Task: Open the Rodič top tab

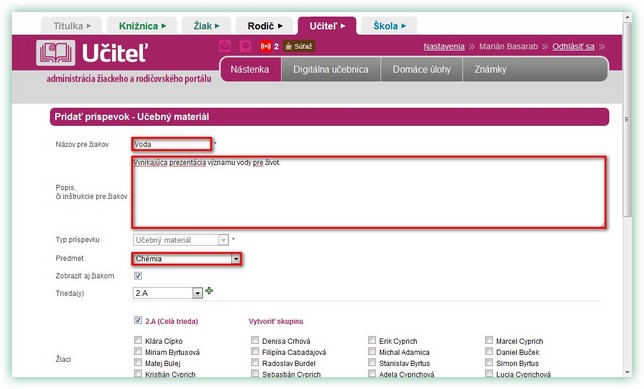Action: [x=264, y=26]
